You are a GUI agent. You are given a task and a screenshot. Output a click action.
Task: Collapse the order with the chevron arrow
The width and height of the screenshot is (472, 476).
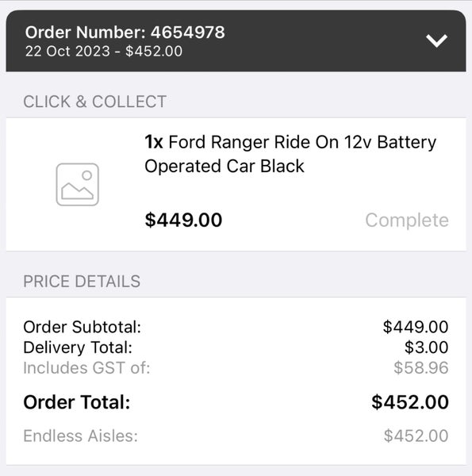[436, 40]
